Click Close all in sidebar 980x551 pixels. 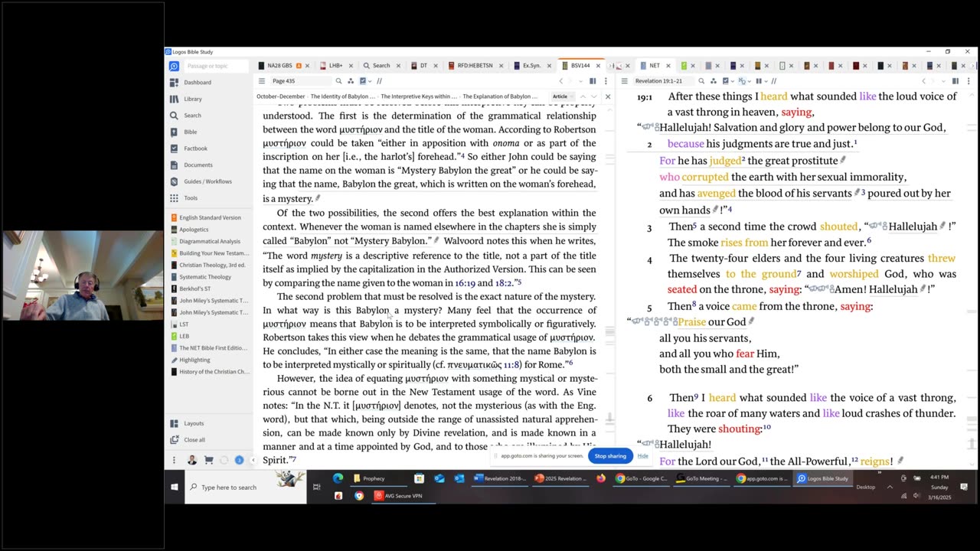click(194, 440)
